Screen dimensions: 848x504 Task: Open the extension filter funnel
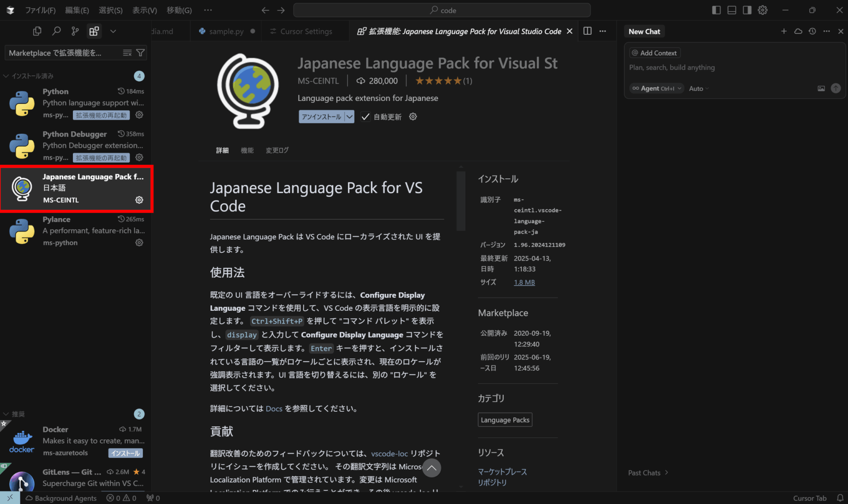point(141,53)
